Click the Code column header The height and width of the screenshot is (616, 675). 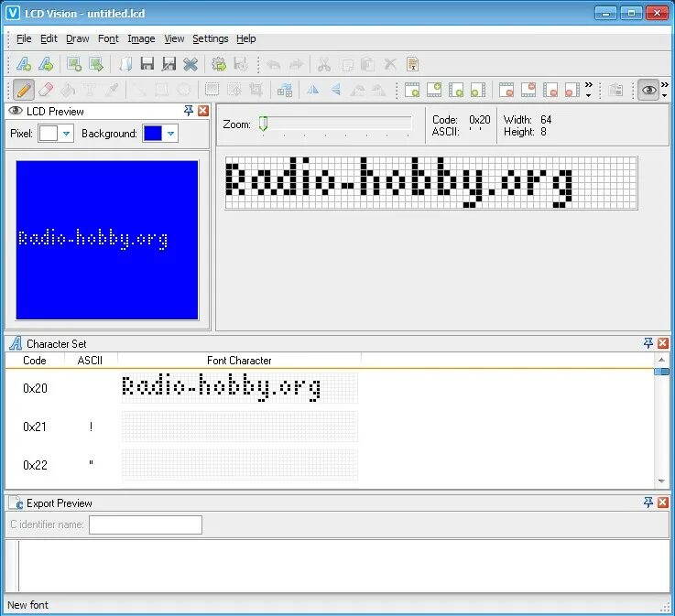pyautogui.click(x=35, y=361)
